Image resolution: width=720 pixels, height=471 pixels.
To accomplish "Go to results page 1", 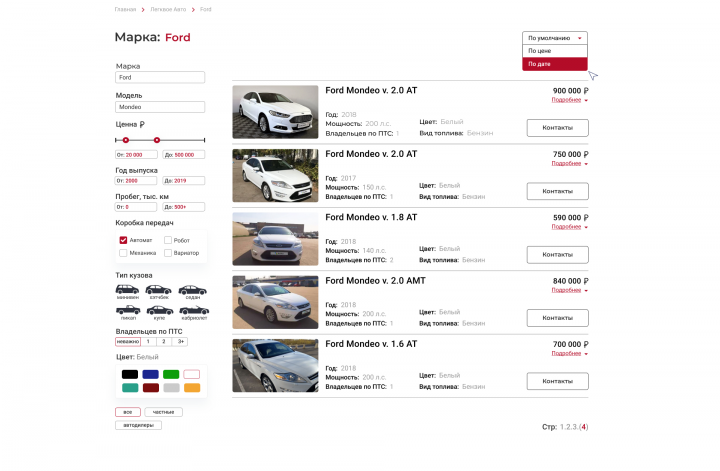I will click(562, 427).
